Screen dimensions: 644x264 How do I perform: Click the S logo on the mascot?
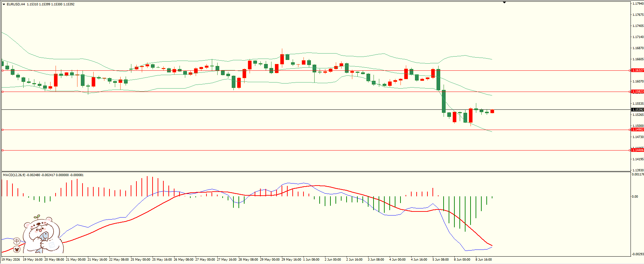click(x=52, y=245)
